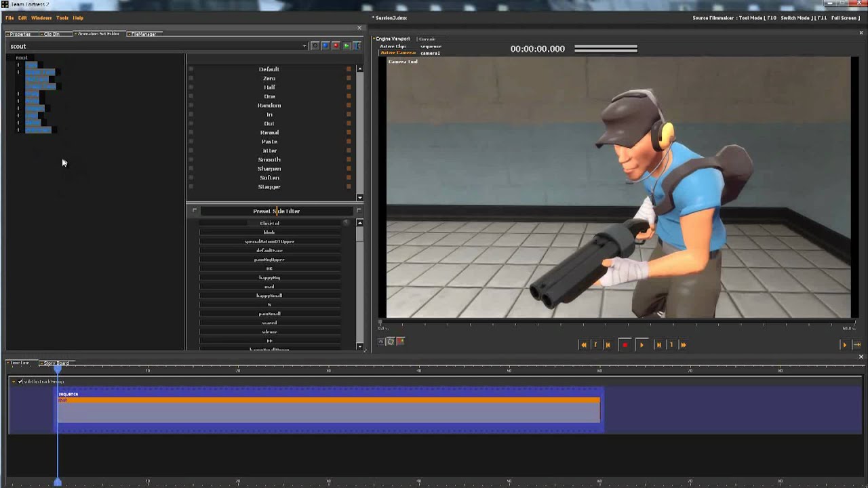This screenshot has width=868, height=488.
Task: Click the left corner icon of Preset Slide Filter
Action: 195,211
